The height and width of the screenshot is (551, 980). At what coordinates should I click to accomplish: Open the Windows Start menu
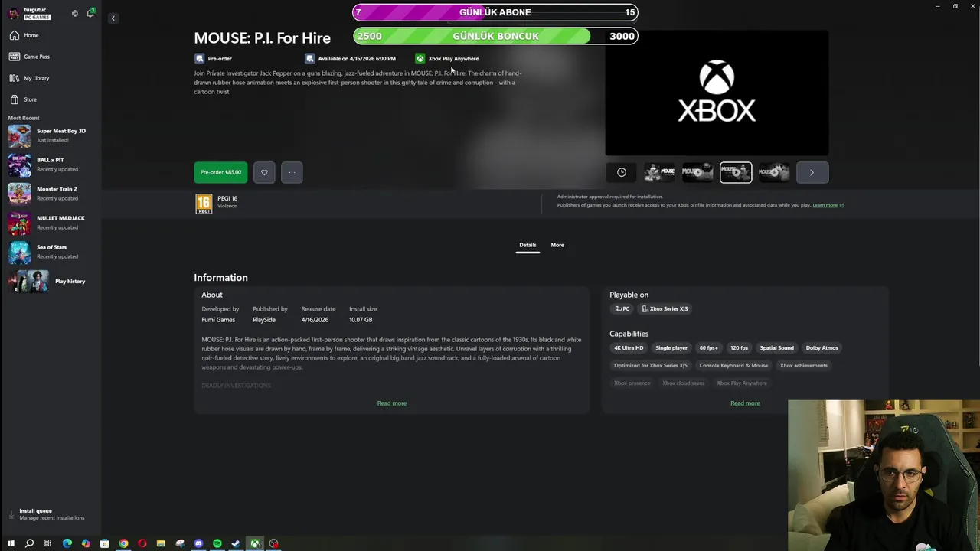coord(11,543)
